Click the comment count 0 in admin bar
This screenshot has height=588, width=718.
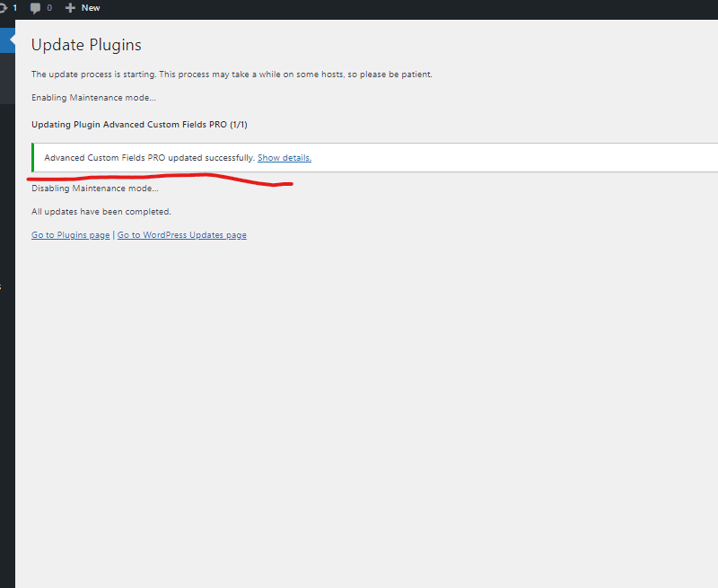49,8
